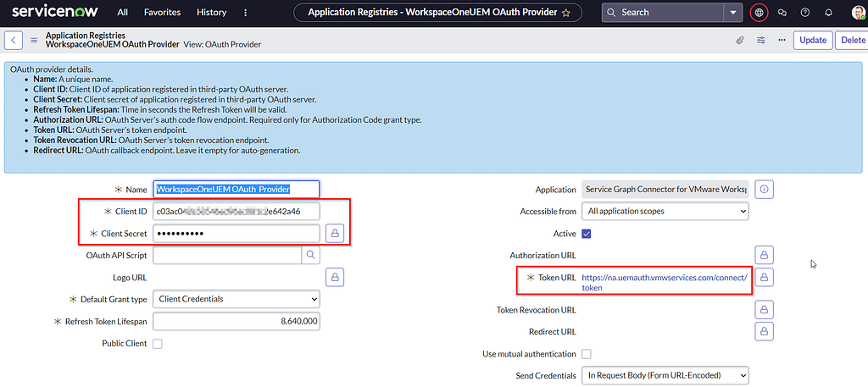Open the History menu
868x387 pixels.
pos(211,13)
